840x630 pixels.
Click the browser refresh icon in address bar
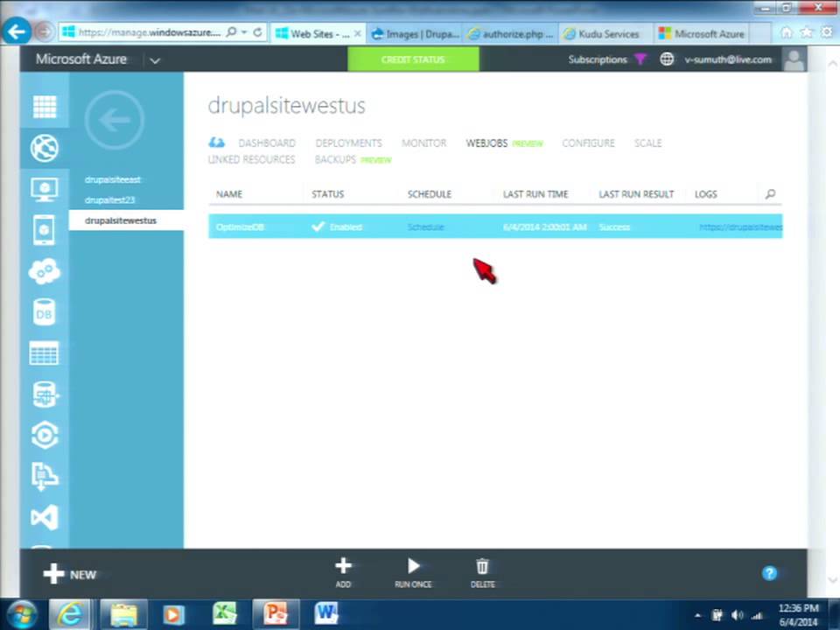click(258, 32)
